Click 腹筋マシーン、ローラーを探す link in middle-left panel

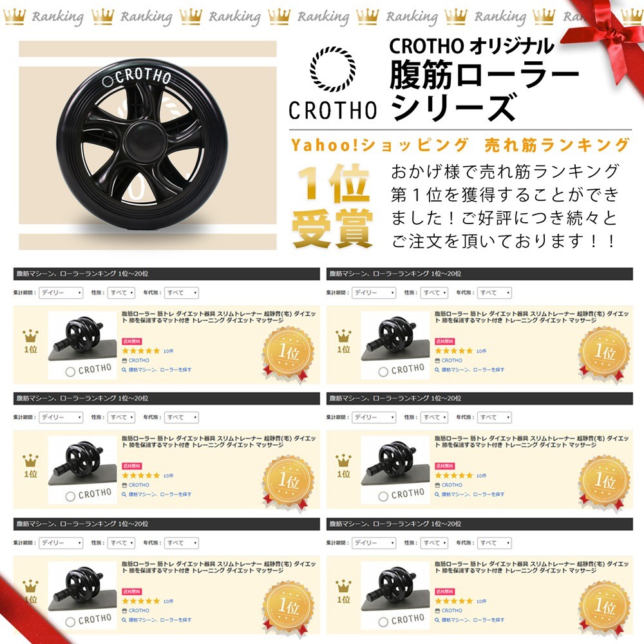click(160, 494)
